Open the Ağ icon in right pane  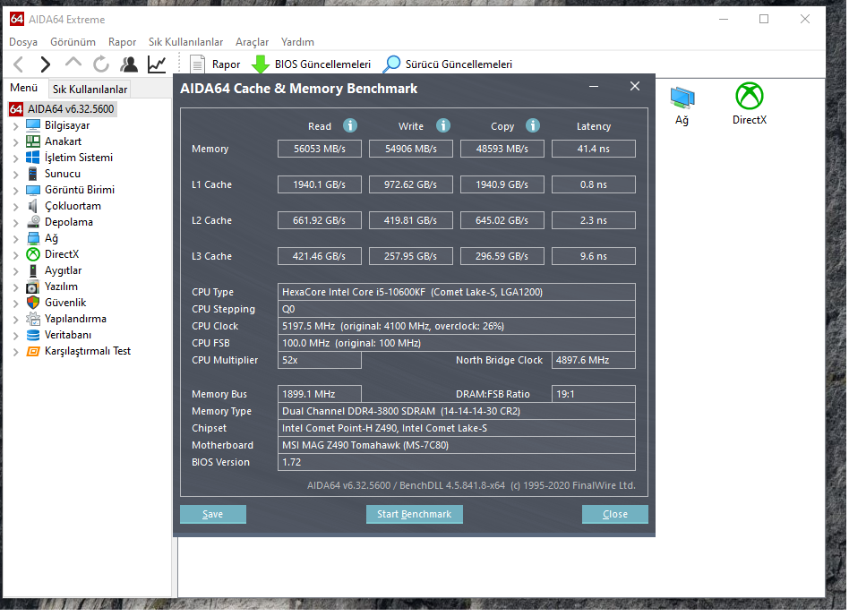[682, 98]
